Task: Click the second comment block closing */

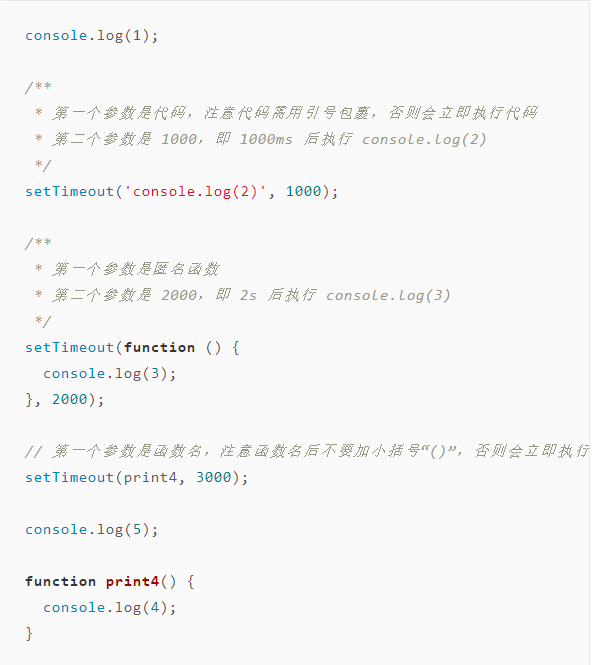Action: click(43, 321)
